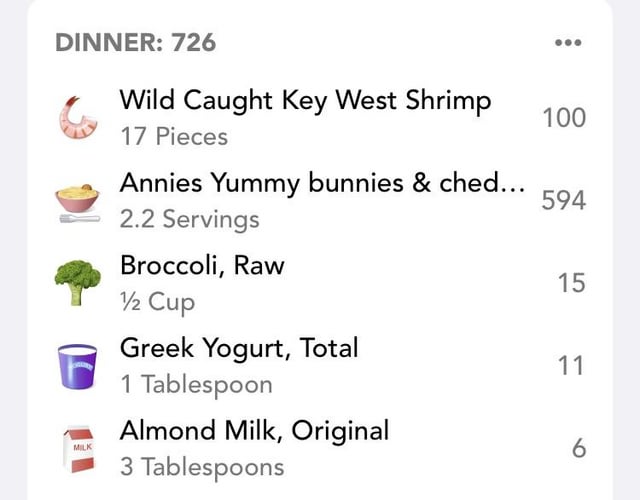The height and width of the screenshot is (500, 640).
Task: Tap the purple yogurt cup icon
Action: [78, 366]
